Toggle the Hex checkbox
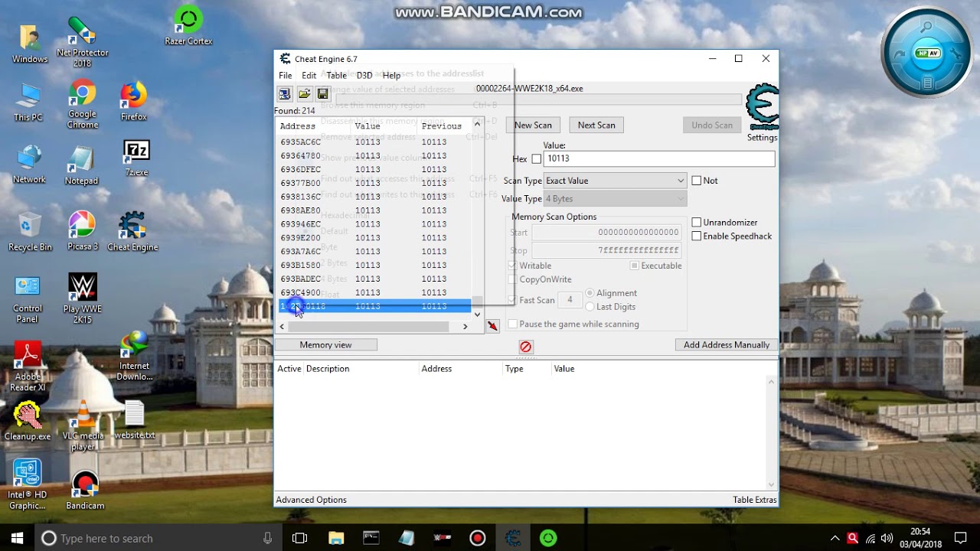This screenshot has height=551, width=980. pyautogui.click(x=536, y=158)
